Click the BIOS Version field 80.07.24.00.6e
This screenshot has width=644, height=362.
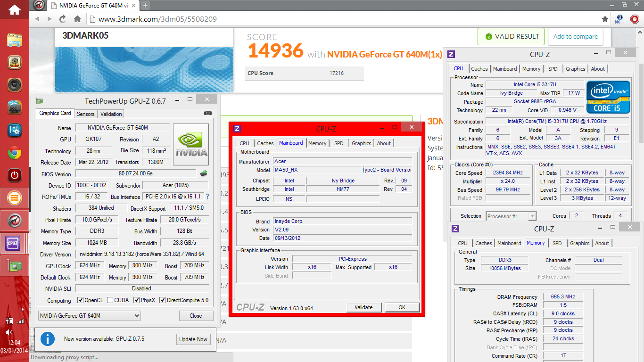(x=136, y=174)
